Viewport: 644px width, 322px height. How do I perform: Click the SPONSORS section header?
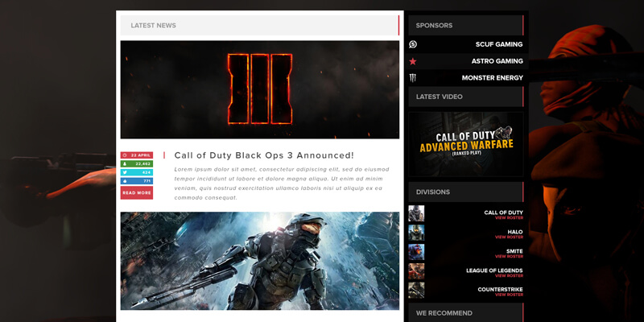point(466,26)
